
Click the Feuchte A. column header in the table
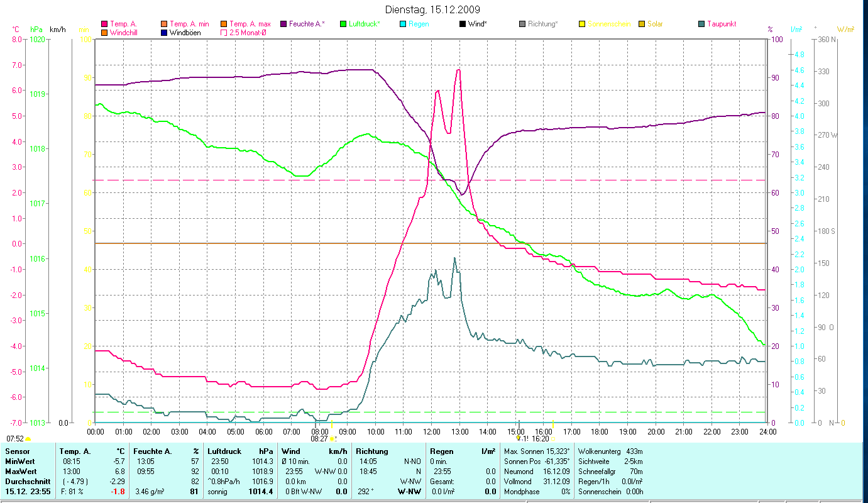tap(153, 451)
